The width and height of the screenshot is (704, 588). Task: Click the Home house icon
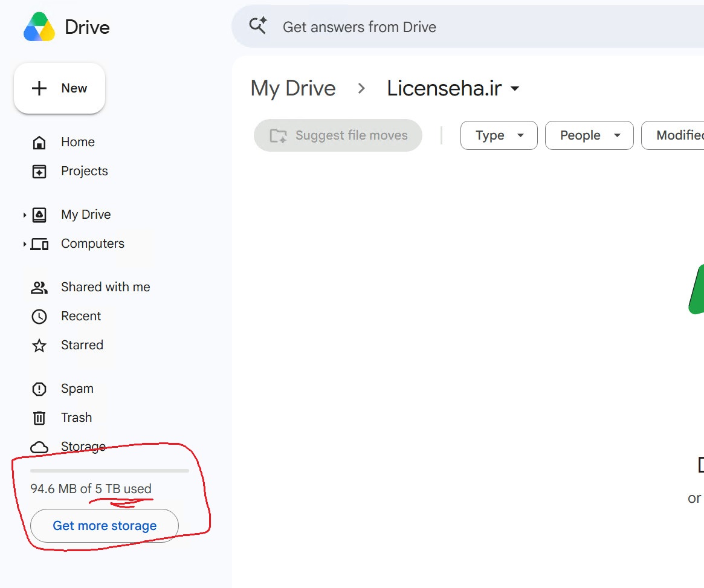[x=39, y=142]
